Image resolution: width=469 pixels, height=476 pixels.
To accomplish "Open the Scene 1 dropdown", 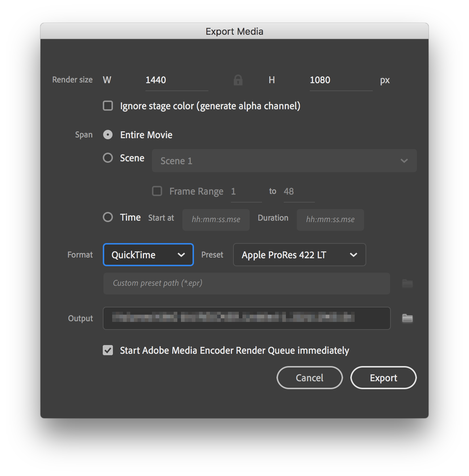I will coord(404,161).
